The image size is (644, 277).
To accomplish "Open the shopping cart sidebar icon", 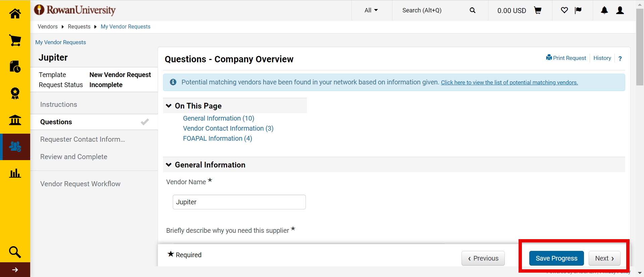I will coord(15,40).
